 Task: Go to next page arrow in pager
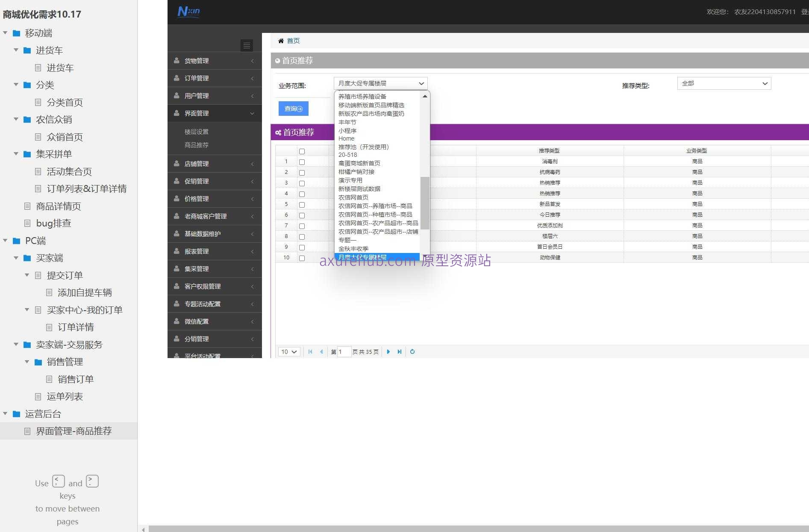tap(388, 352)
